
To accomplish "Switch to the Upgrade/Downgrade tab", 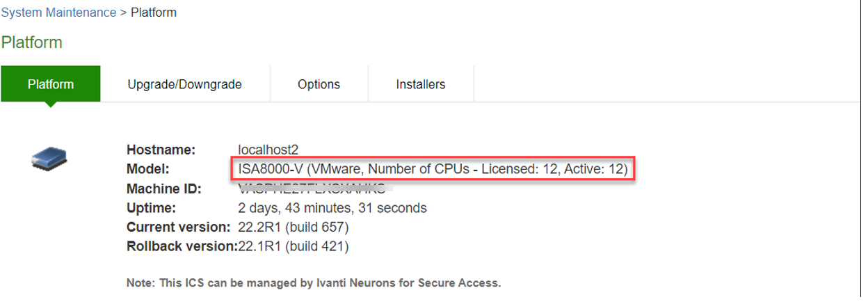I will (x=184, y=84).
